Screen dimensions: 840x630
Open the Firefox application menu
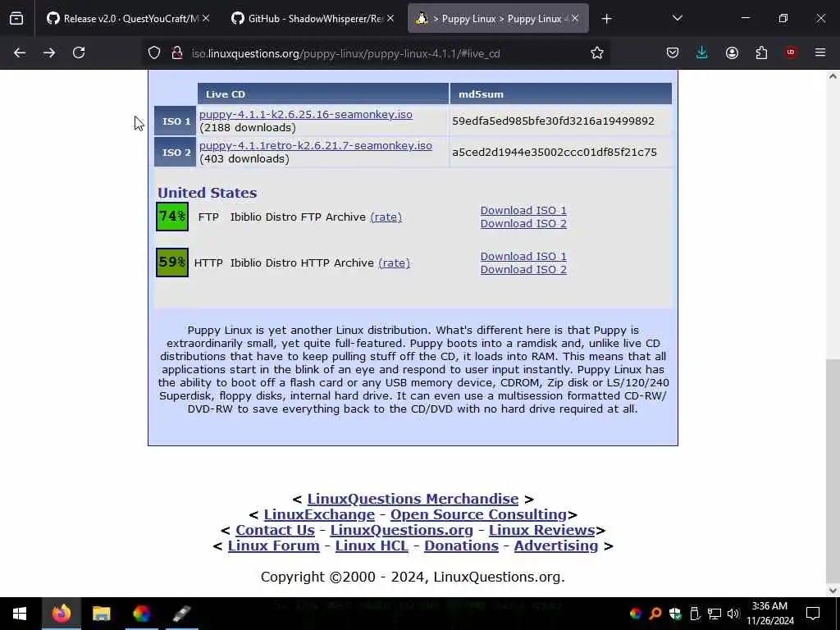pos(820,52)
